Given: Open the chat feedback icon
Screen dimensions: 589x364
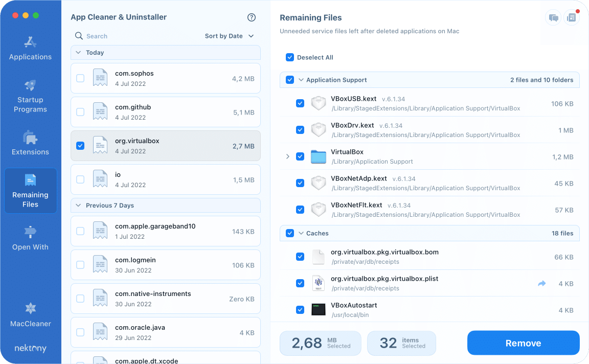Looking at the screenshot, I should point(553,18).
